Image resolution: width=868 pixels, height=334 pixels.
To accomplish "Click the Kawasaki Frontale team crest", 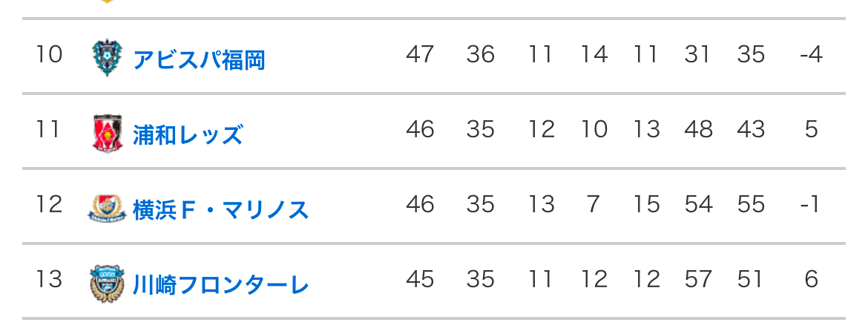I will click(108, 284).
